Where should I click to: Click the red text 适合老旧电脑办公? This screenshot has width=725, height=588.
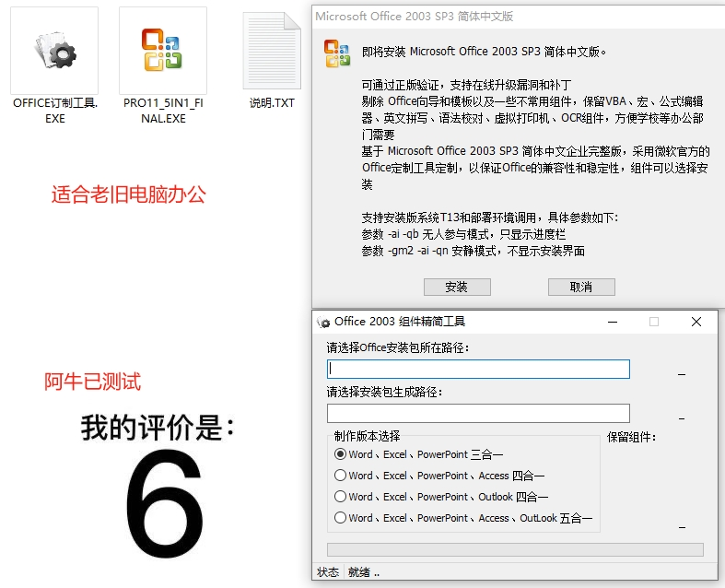pyautogui.click(x=129, y=194)
